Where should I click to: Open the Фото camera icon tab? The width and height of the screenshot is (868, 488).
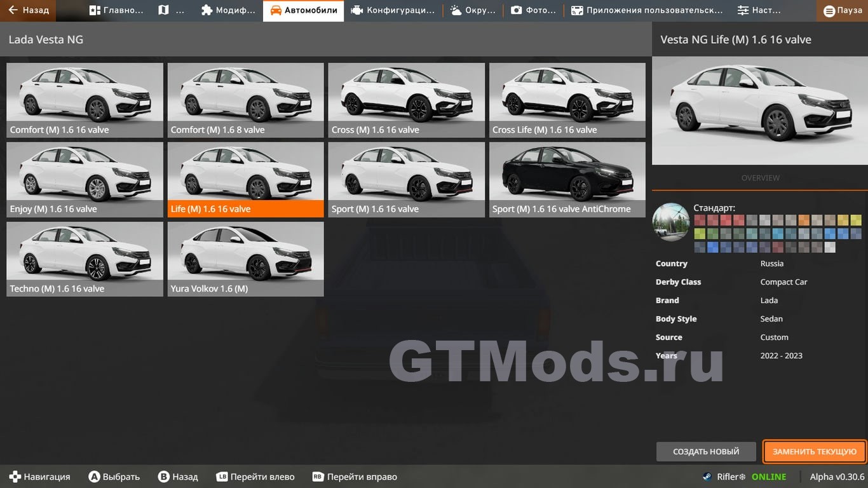click(533, 10)
